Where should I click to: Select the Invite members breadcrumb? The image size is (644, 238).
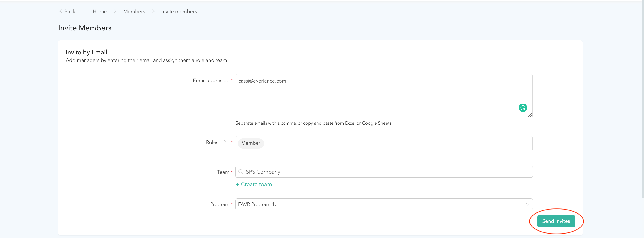coord(179,11)
